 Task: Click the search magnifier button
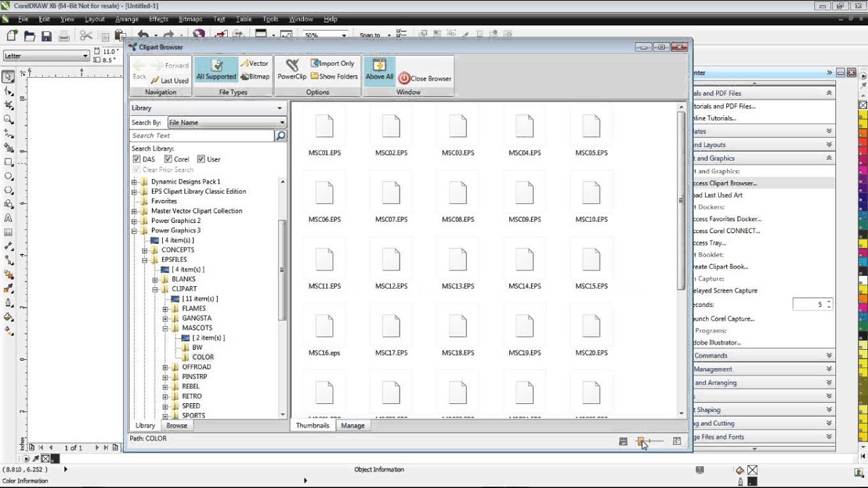tap(281, 136)
